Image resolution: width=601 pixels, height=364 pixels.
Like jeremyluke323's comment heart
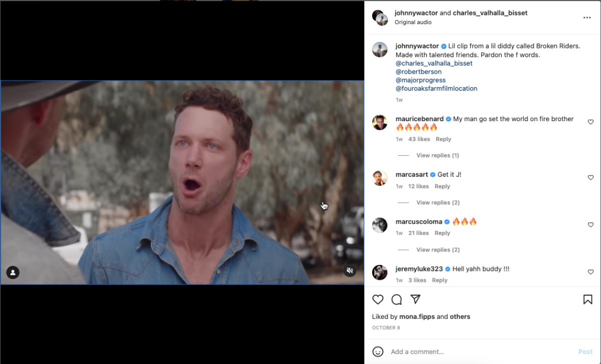coord(590,272)
